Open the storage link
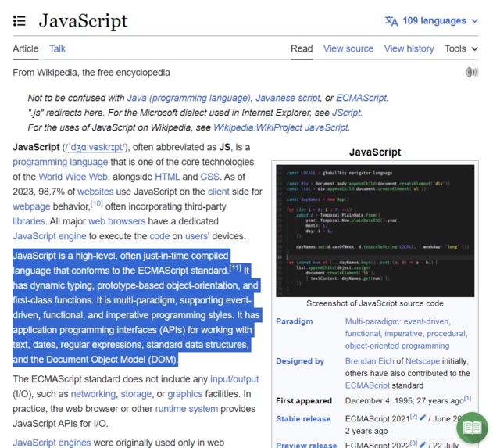Screen dimensions: 493x448 (136, 394)
